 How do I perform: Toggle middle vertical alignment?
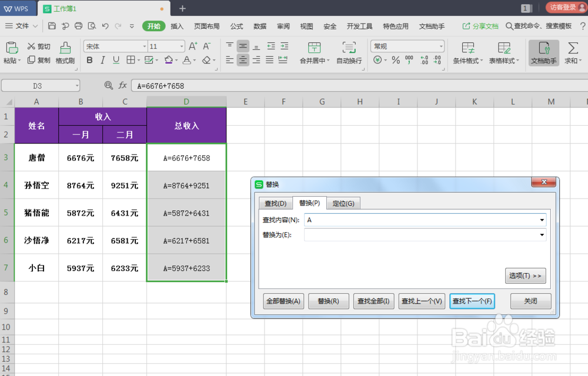(x=243, y=46)
